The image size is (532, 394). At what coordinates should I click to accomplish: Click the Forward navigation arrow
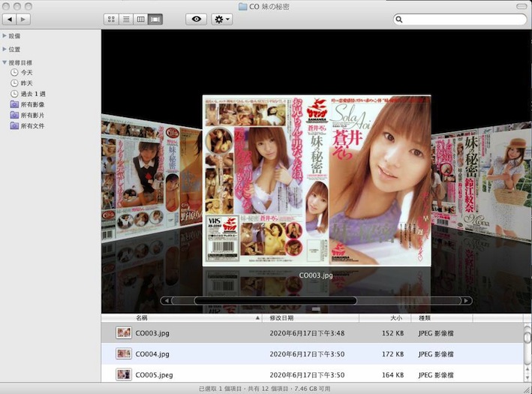(x=24, y=19)
